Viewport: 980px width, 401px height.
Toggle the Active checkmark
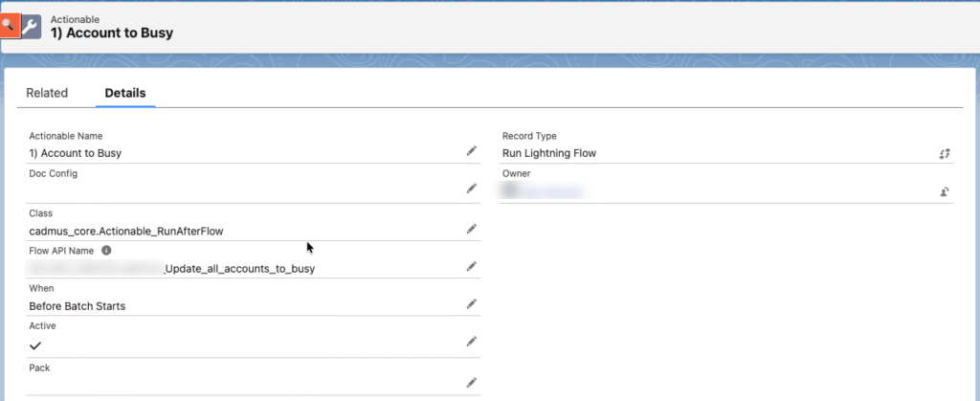(35, 345)
